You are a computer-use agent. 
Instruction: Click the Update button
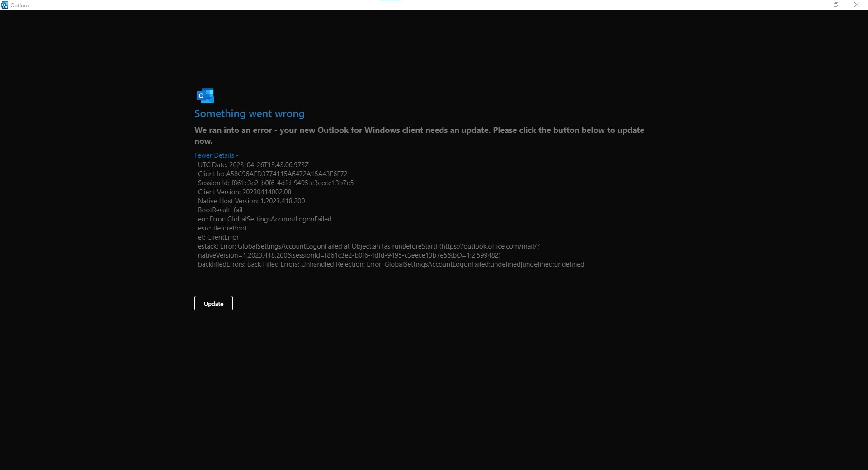click(x=213, y=303)
